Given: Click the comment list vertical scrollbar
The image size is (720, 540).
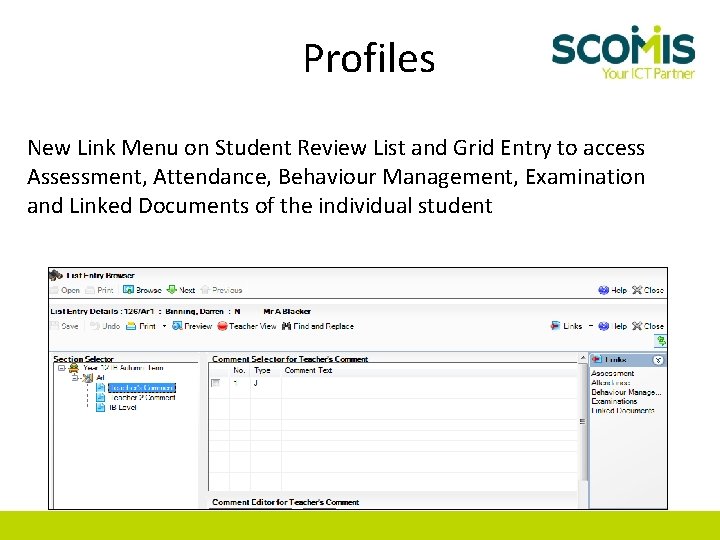Looking at the screenshot, I should coord(583,421).
